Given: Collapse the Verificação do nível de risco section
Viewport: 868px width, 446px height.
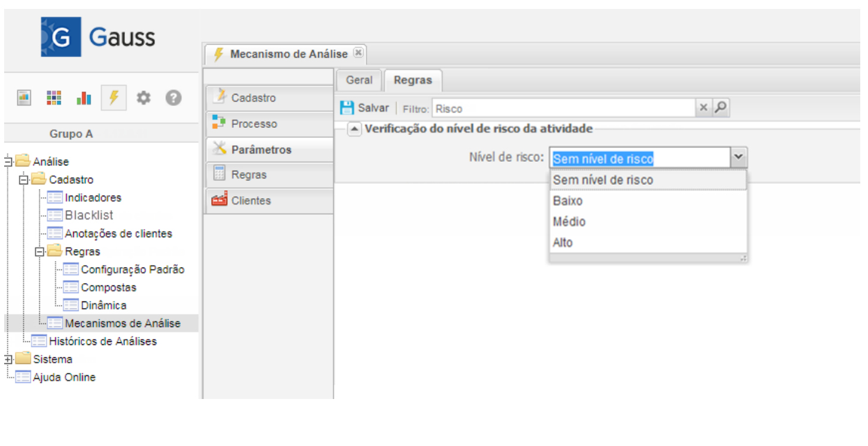Looking at the screenshot, I should click(x=354, y=129).
